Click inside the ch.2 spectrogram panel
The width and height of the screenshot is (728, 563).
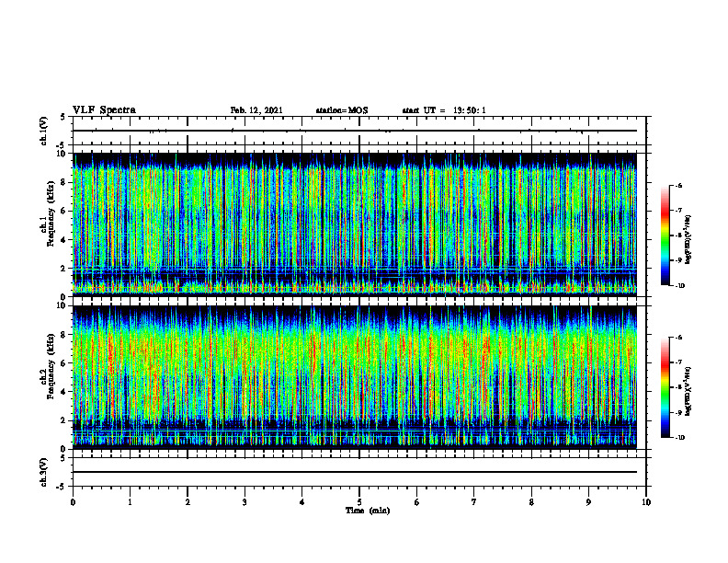355,377
